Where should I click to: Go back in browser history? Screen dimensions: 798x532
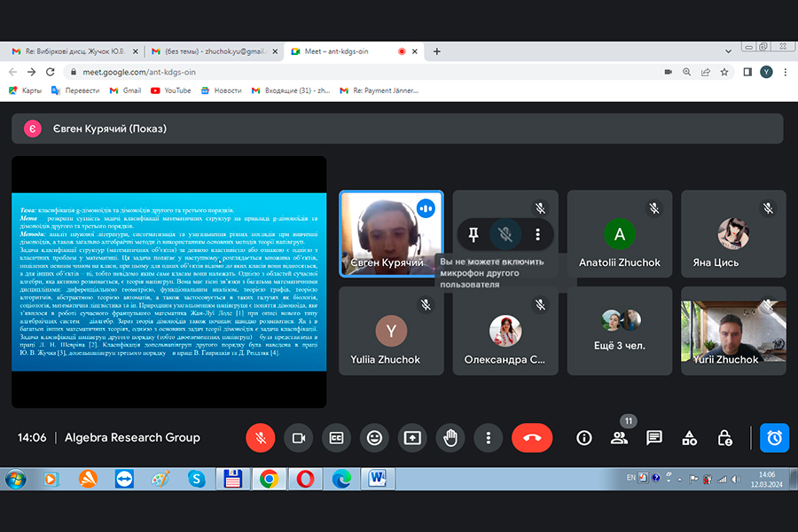tap(13, 73)
